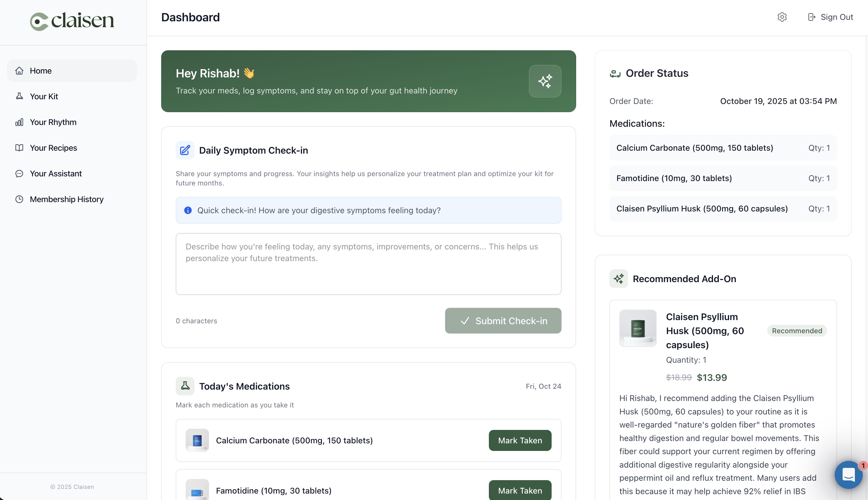Select the Home icon in sidebar
Image resolution: width=868 pixels, height=500 pixels.
coord(20,70)
